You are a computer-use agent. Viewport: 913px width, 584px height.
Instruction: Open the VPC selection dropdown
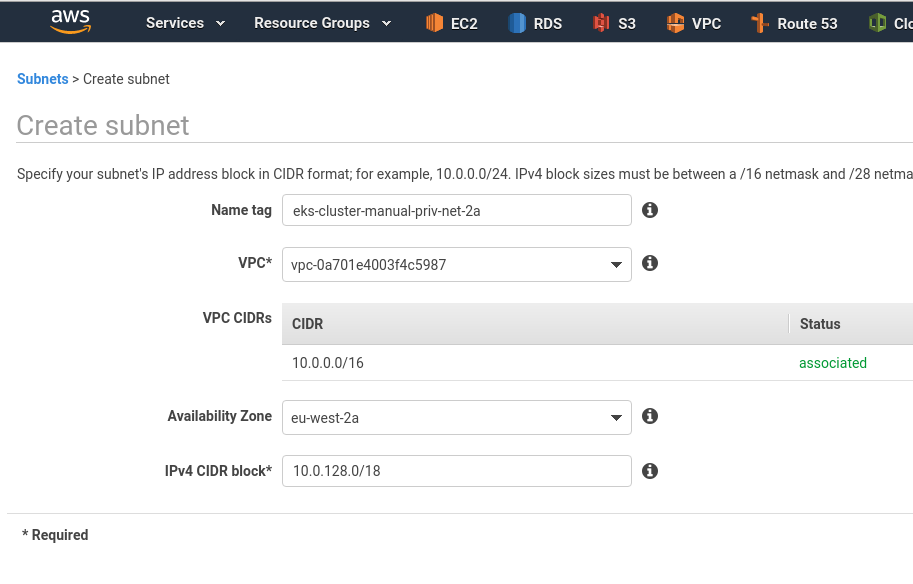tap(456, 264)
